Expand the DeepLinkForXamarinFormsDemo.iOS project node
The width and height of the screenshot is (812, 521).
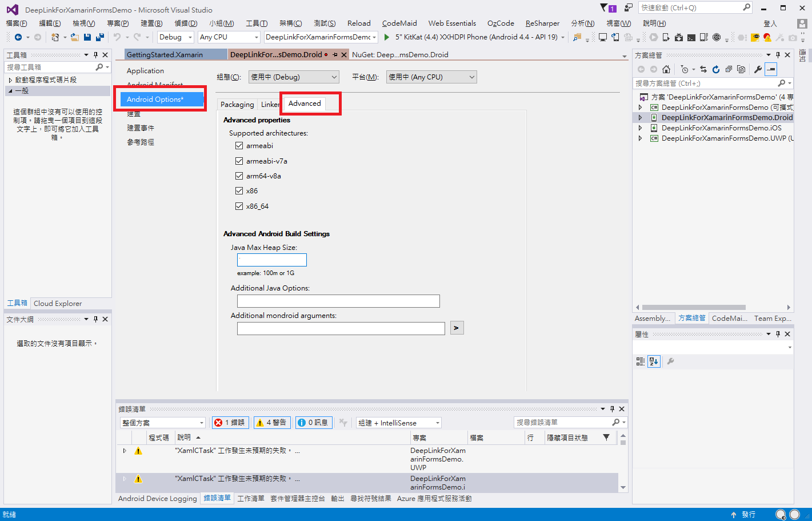(640, 128)
